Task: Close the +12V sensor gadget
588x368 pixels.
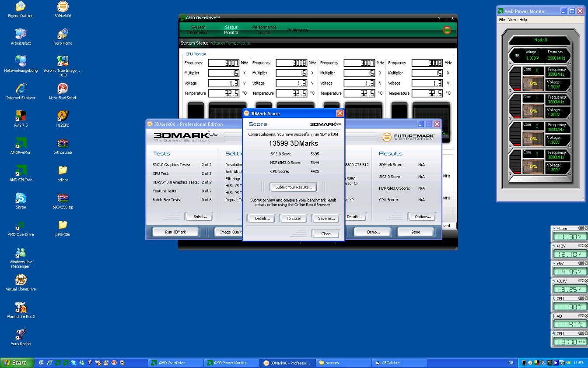Action: point(586,246)
